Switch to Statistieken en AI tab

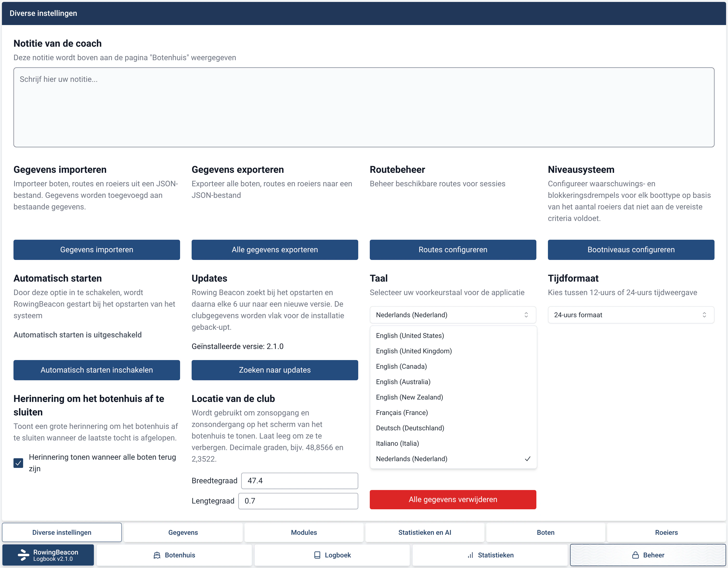click(x=425, y=532)
